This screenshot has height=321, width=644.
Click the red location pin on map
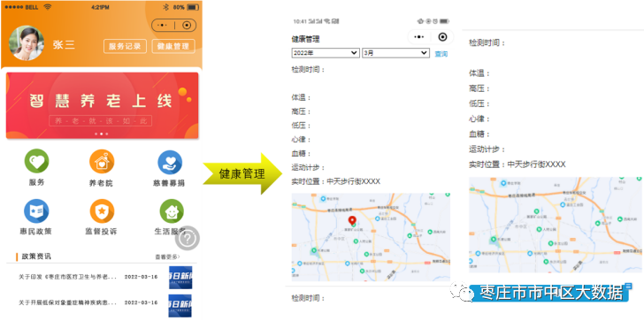[352, 220]
